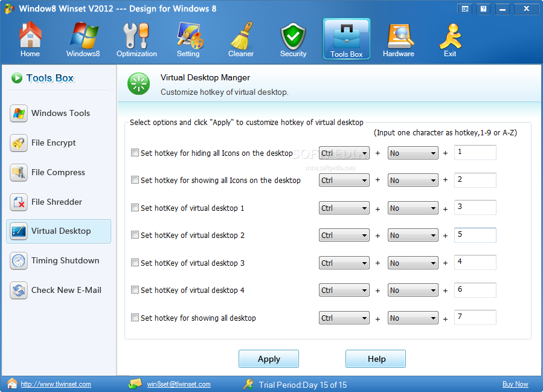Open Ctrl dropdown for virtual desktop 2

[x=344, y=235]
